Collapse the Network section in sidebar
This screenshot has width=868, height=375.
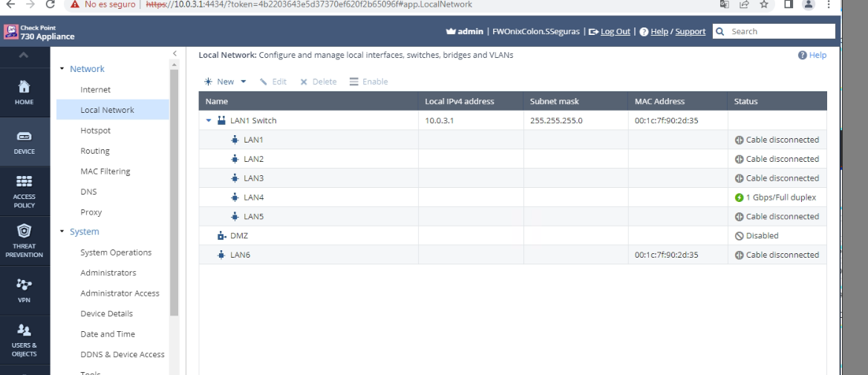pyautogui.click(x=62, y=69)
